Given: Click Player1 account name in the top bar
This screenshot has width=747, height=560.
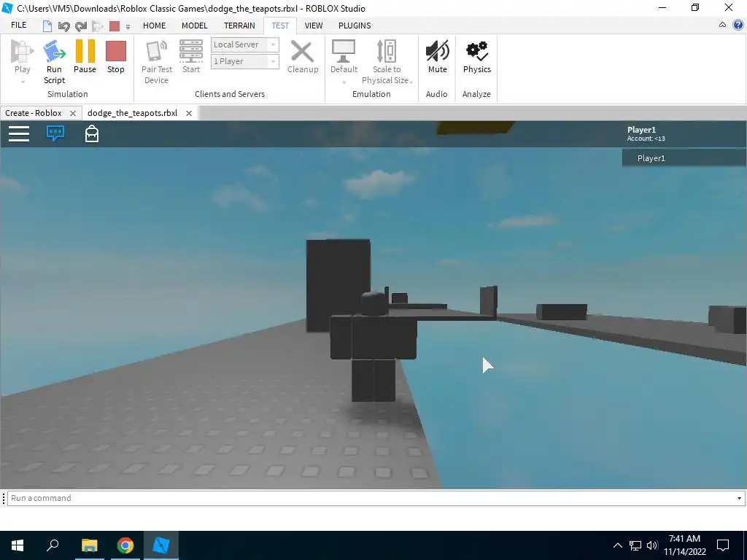Looking at the screenshot, I should (641, 130).
